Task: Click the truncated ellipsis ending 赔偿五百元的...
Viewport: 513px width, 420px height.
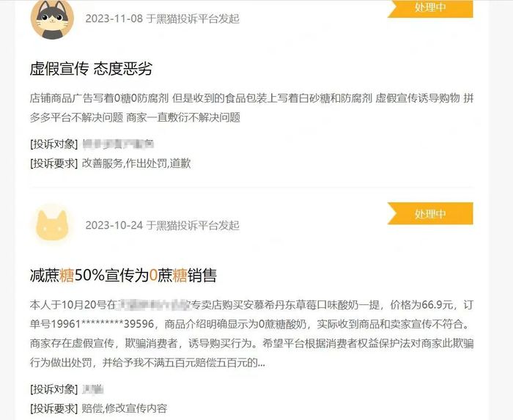Action: [x=262, y=363]
